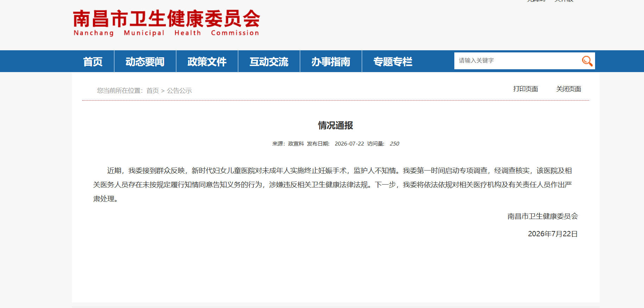Click the article title 情况通报

[x=335, y=125]
